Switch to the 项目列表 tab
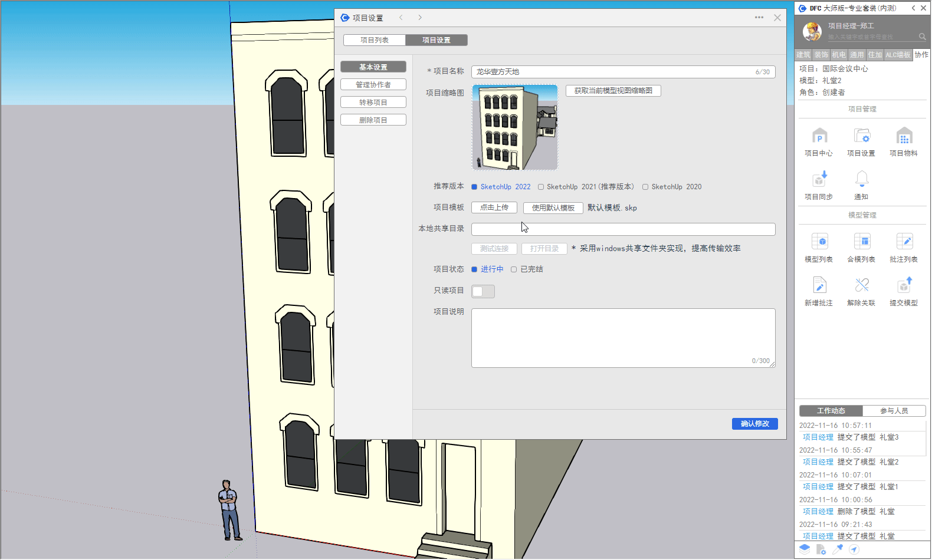Viewport: 932px width, 560px height. (x=375, y=40)
